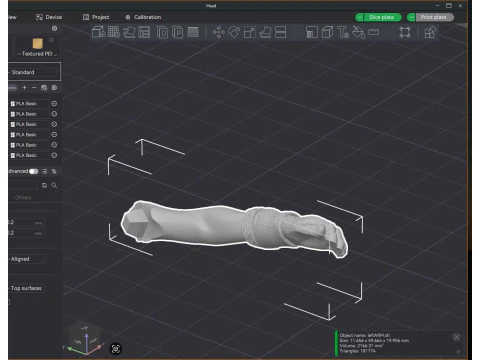Select the Rotate gizmo tool
This screenshot has width=480, height=360.
pos(234,32)
